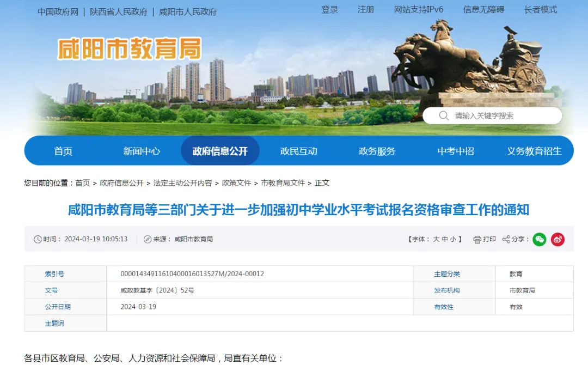Switch to 长者模式
588x365 pixels.
(x=541, y=10)
